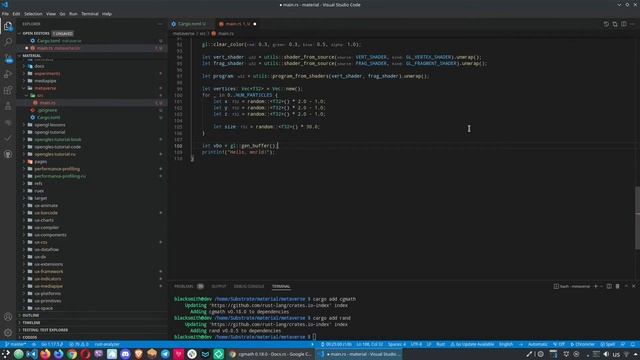The width and height of the screenshot is (640, 360).
Task: Open Chrome from the taskbar
Action: (72, 354)
